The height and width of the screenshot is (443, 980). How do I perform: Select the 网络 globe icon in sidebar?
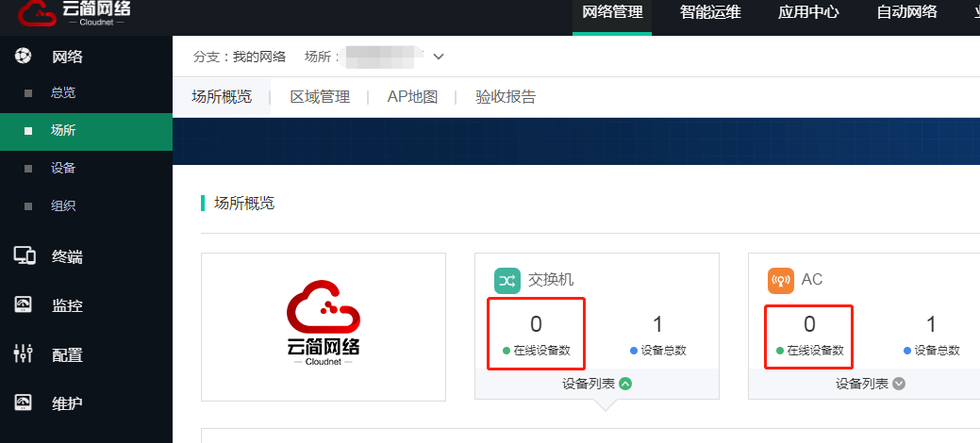click(x=23, y=57)
